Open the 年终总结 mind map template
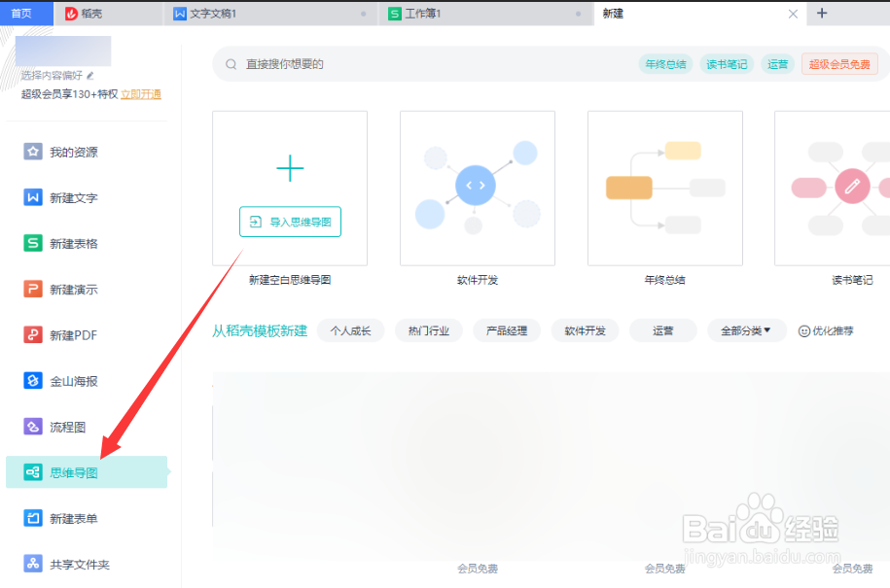Image resolution: width=890 pixels, height=588 pixels. click(664, 188)
